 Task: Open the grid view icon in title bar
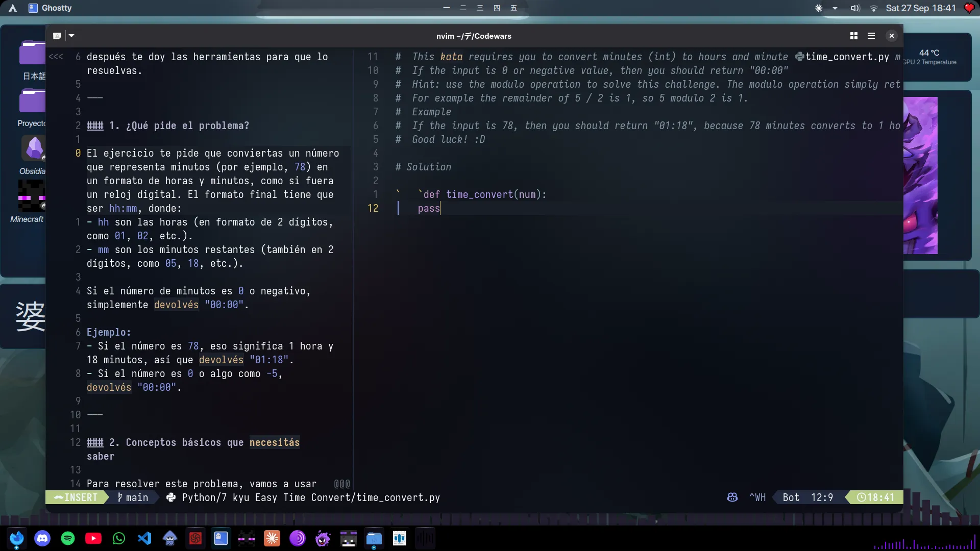click(x=853, y=36)
